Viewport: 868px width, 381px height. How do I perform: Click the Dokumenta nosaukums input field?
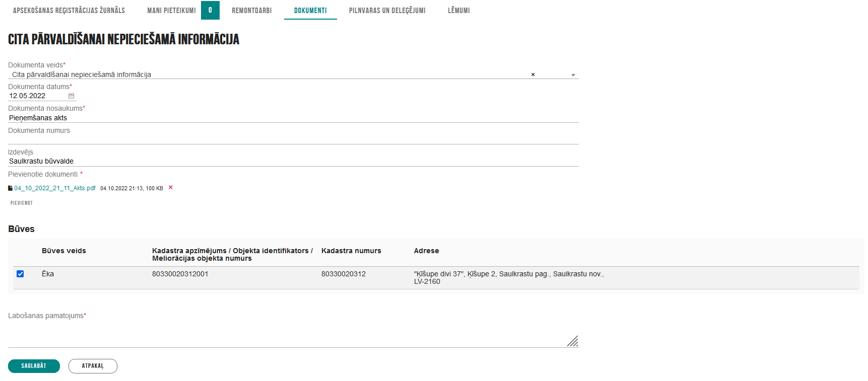click(293, 118)
